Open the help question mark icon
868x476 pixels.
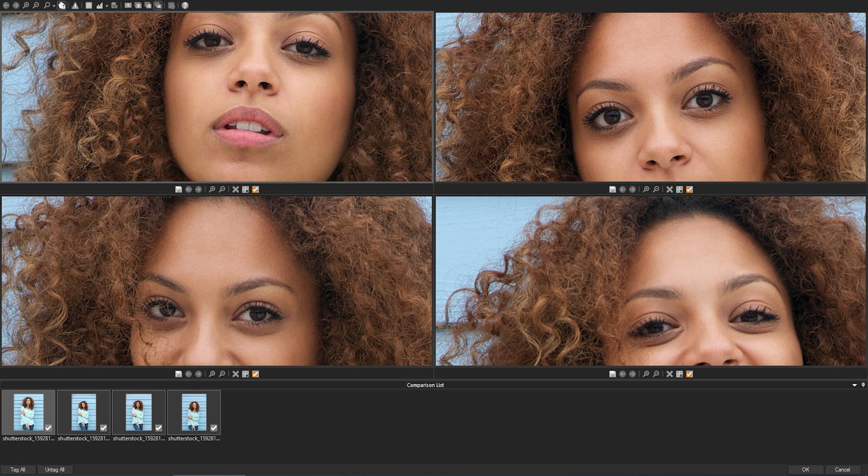[185, 5]
